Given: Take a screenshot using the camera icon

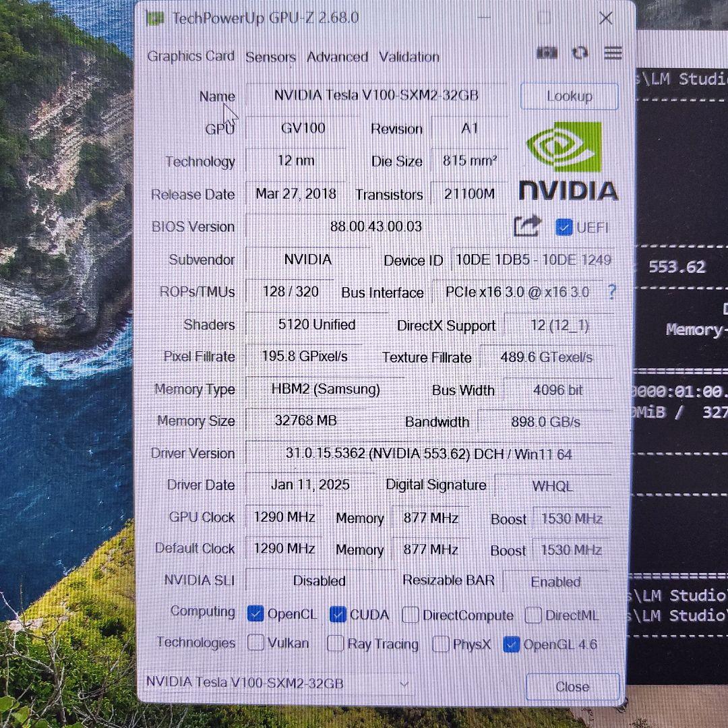Looking at the screenshot, I should point(547,53).
